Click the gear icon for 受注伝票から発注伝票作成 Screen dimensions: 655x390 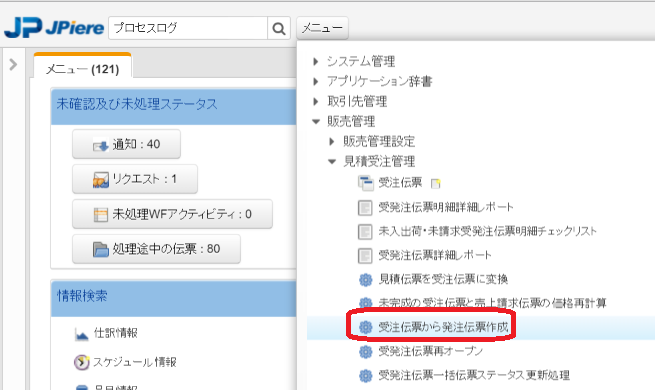[366, 328]
